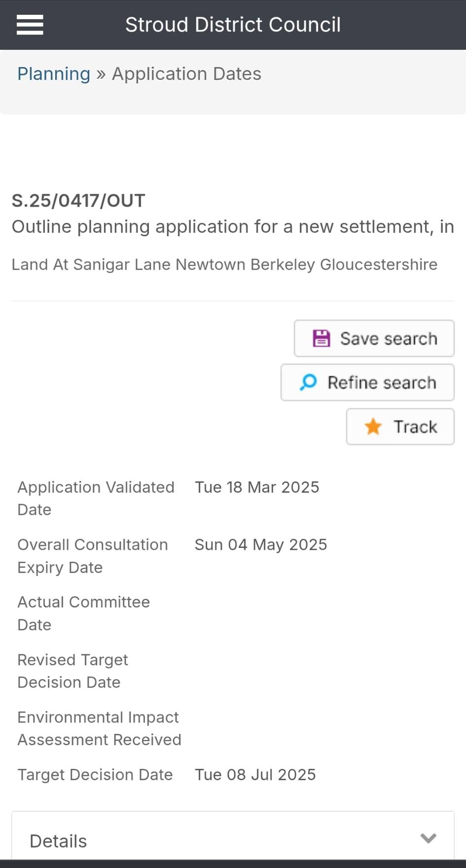Go to the Planning breadcrumb link
Screen dimensions: 466x868
tap(54, 74)
